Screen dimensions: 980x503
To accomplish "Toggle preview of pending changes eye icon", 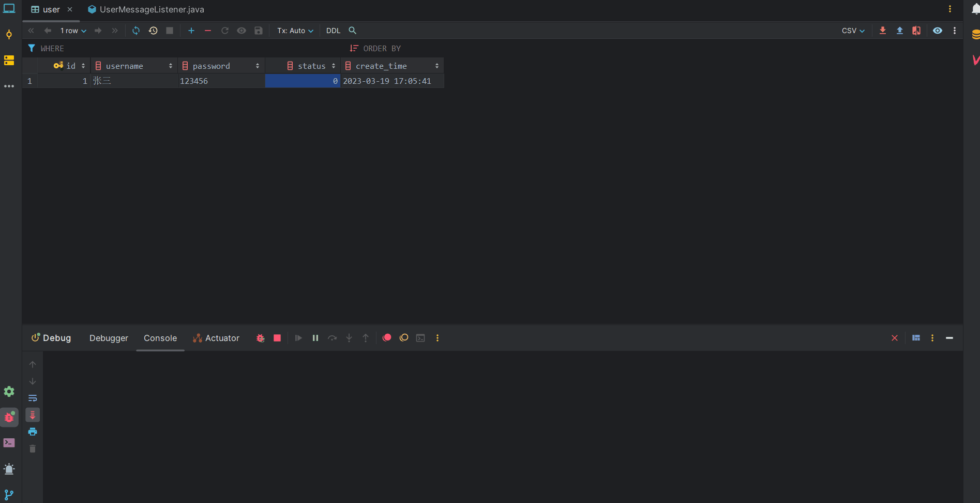I will (242, 31).
